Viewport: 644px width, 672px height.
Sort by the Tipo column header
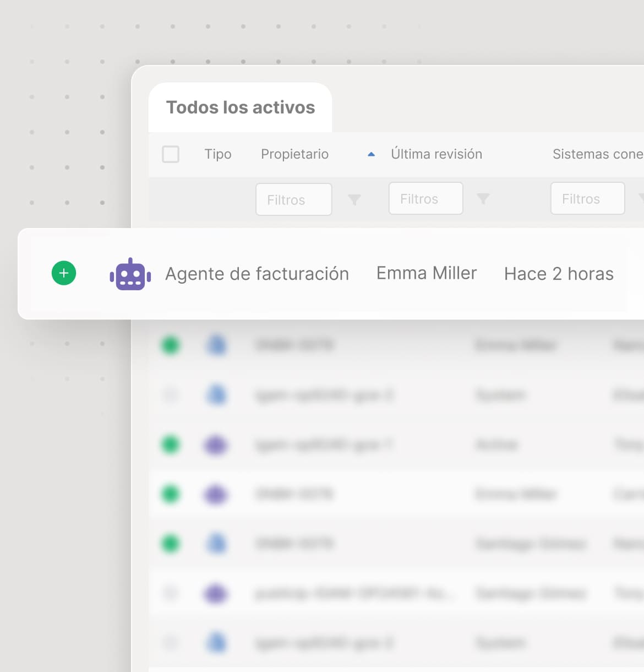coord(218,154)
